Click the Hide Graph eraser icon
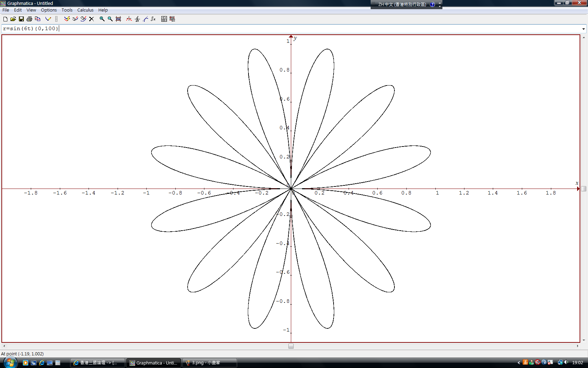Screen dimensions: 588x368 pyautogui.click(x=75, y=19)
